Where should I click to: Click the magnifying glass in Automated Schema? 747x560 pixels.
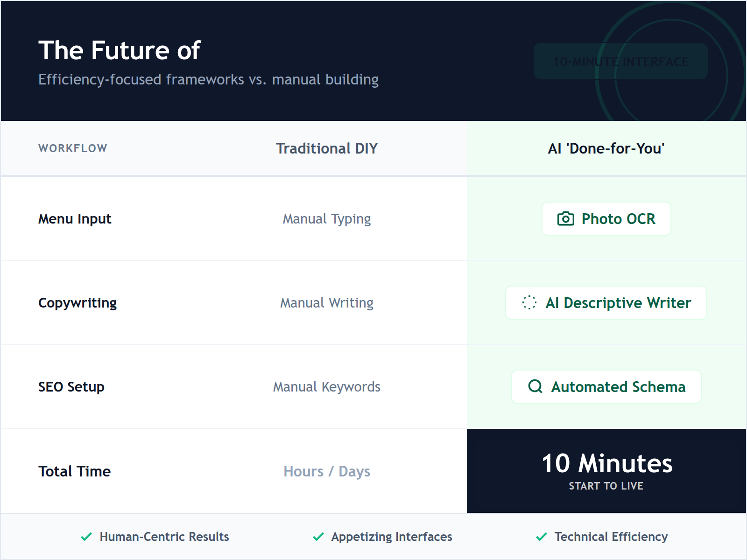[535, 386]
